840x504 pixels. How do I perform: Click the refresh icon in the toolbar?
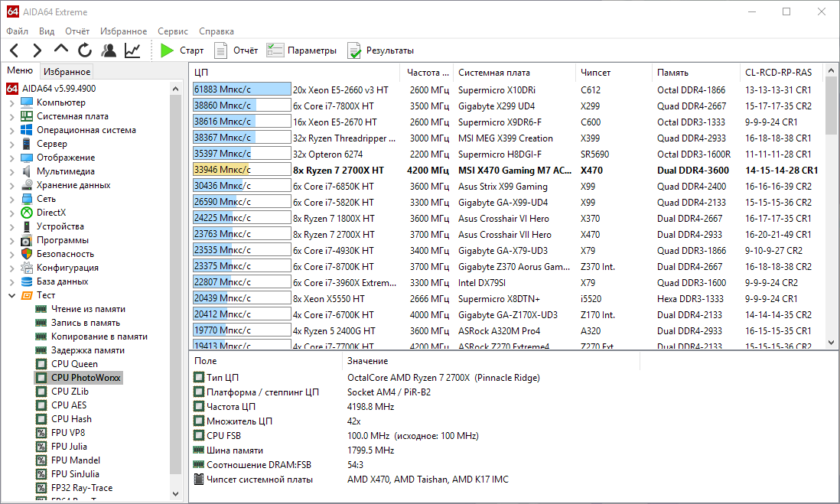tap(85, 50)
